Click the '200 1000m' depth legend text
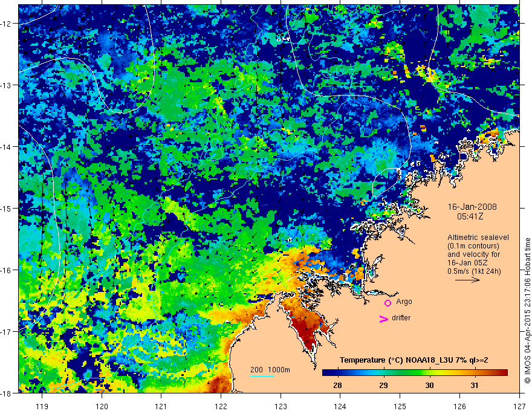Screen dimensions: 532x411 tap(270, 370)
